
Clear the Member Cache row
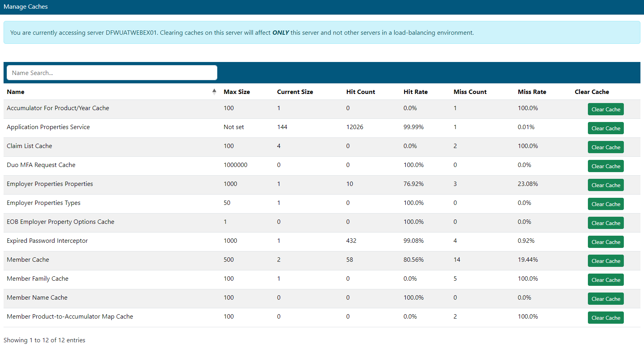click(x=605, y=261)
